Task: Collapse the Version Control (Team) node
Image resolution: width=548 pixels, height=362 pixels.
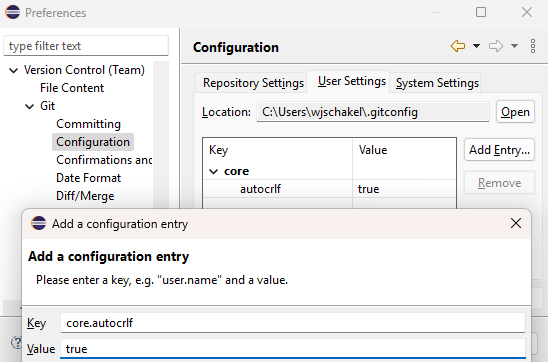Action: [x=14, y=71]
